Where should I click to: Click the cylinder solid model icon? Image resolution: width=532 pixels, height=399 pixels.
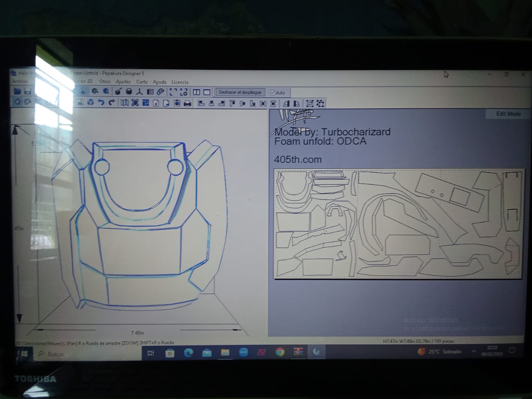[x=129, y=92]
